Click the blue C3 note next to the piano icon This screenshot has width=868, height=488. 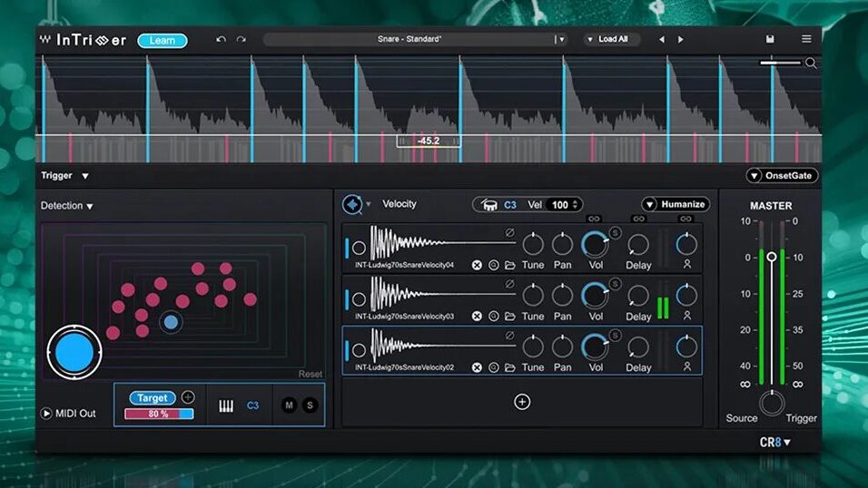pyautogui.click(x=252, y=405)
